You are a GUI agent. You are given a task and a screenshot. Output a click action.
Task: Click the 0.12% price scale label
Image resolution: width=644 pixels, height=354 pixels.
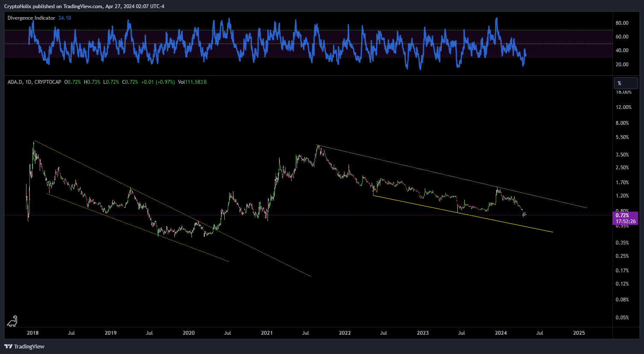tap(622, 284)
